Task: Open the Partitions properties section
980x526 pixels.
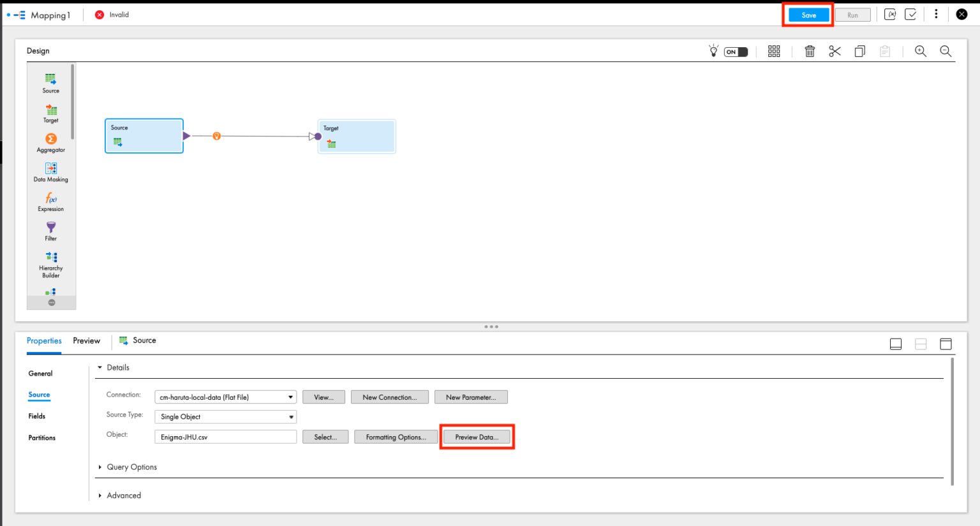Action: 41,437
